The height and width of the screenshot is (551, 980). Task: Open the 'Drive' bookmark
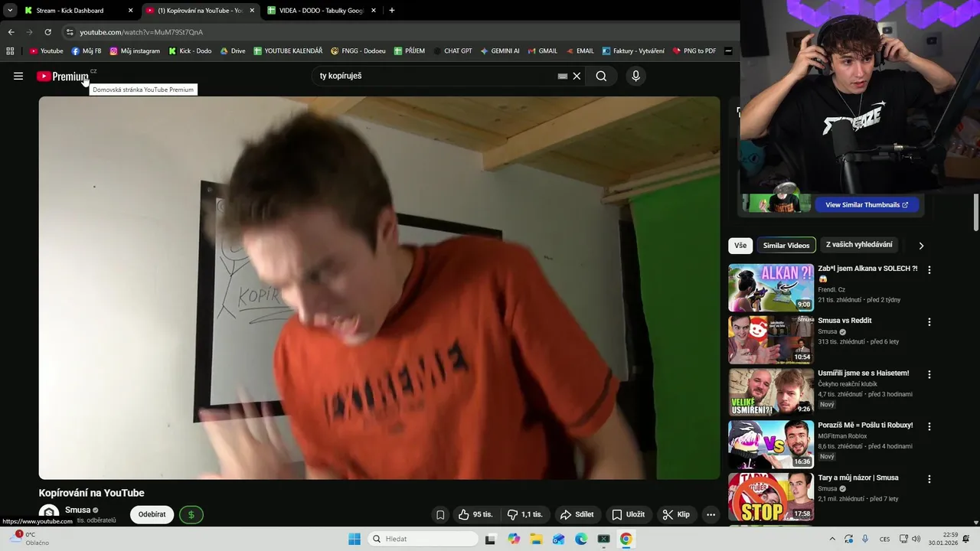click(x=233, y=51)
